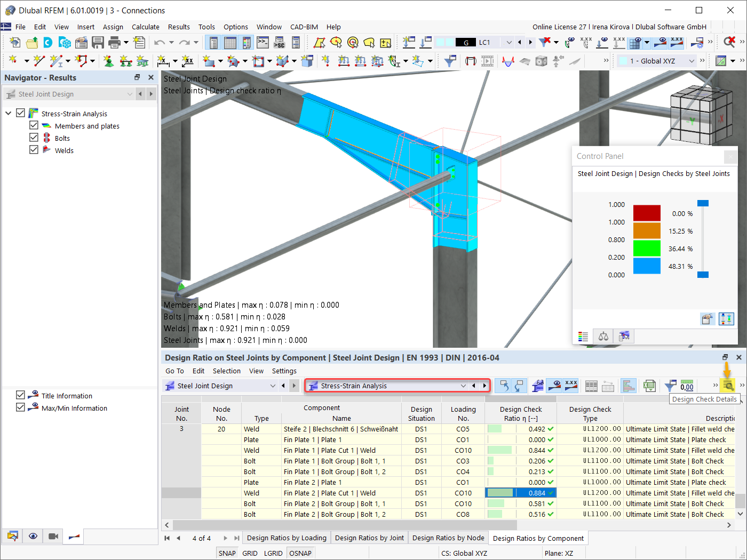Toggle SNAP in the status bar
747x560 pixels.
[227, 553]
